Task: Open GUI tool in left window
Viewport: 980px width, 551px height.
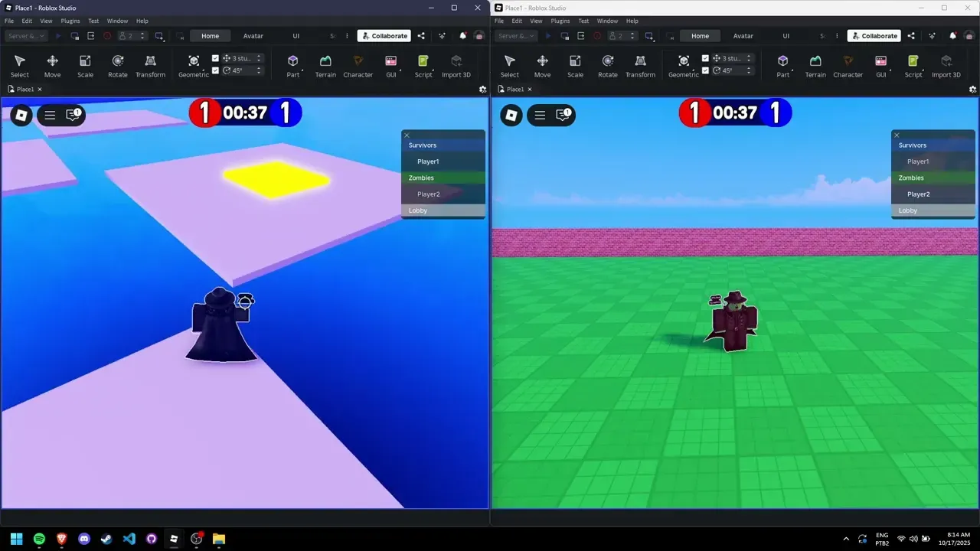Action: [390, 66]
